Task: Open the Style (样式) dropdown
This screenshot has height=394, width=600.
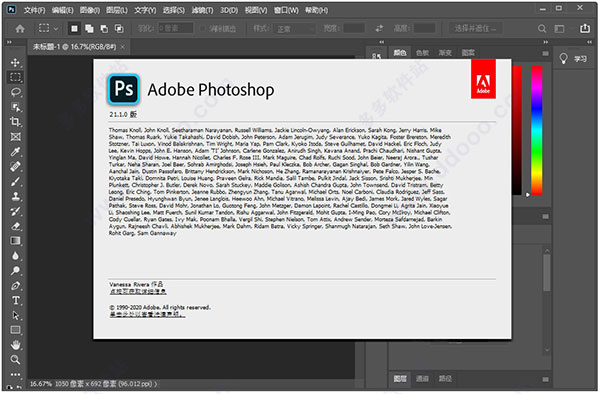Action: pyautogui.click(x=295, y=29)
